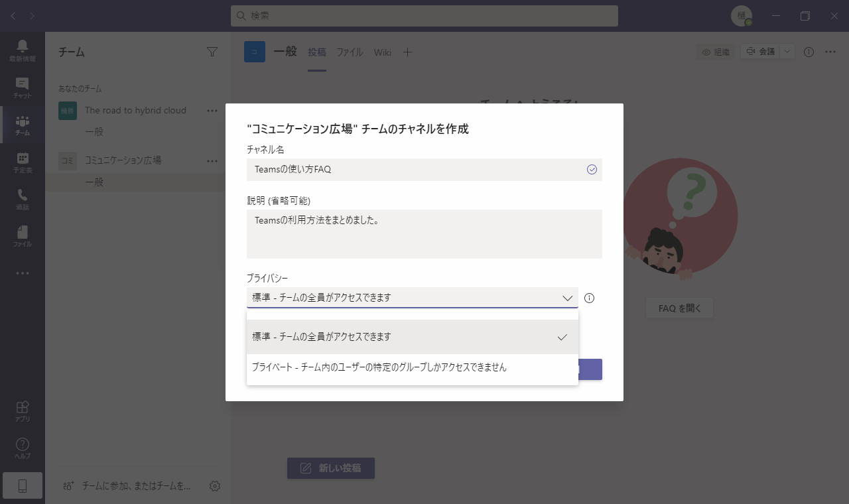The image size is (849, 504).
Task: Select コミュニケーション広場 team name
Action: (123, 160)
